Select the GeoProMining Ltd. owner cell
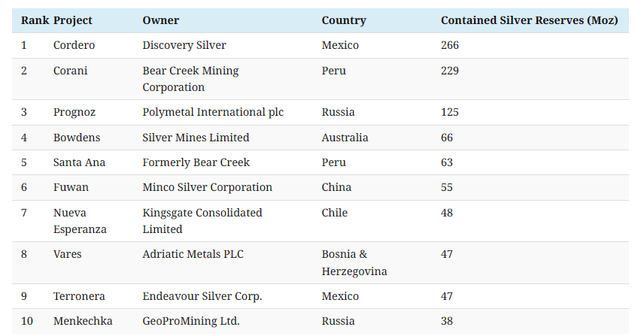 click(x=191, y=321)
